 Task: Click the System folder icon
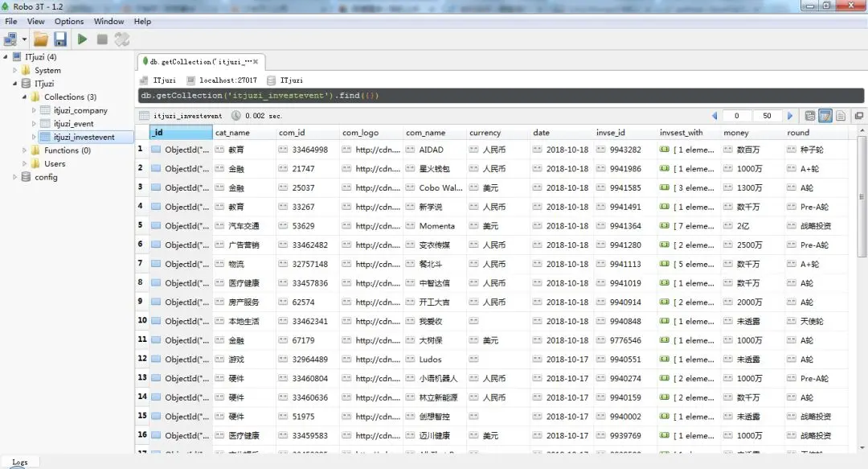click(26, 71)
